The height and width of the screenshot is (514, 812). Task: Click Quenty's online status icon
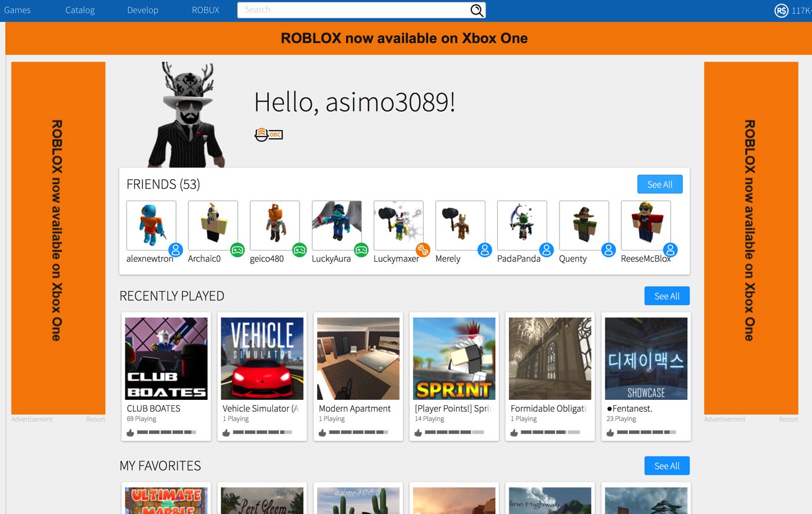click(x=608, y=249)
